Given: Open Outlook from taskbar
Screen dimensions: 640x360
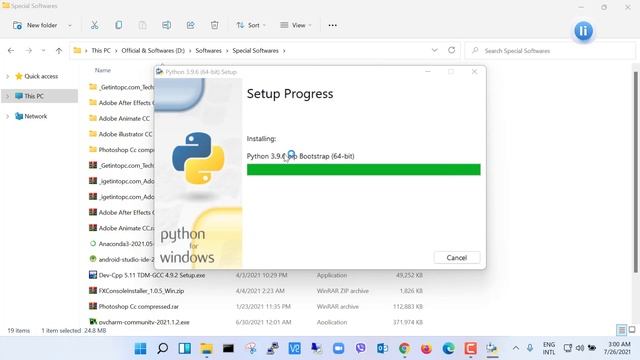Looking at the screenshot, I should pos(382,348).
